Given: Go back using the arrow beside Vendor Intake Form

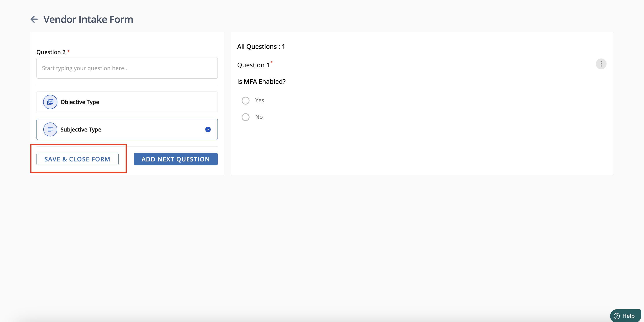Looking at the screenshot, I should click(34, 19).
